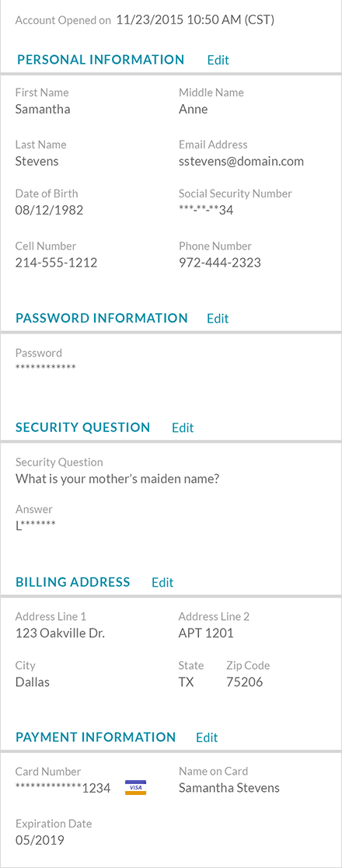The height and width of the screenshot is (868, 342).
Task: Select the email address sstevens@domain.com
Action: (241, 162)
